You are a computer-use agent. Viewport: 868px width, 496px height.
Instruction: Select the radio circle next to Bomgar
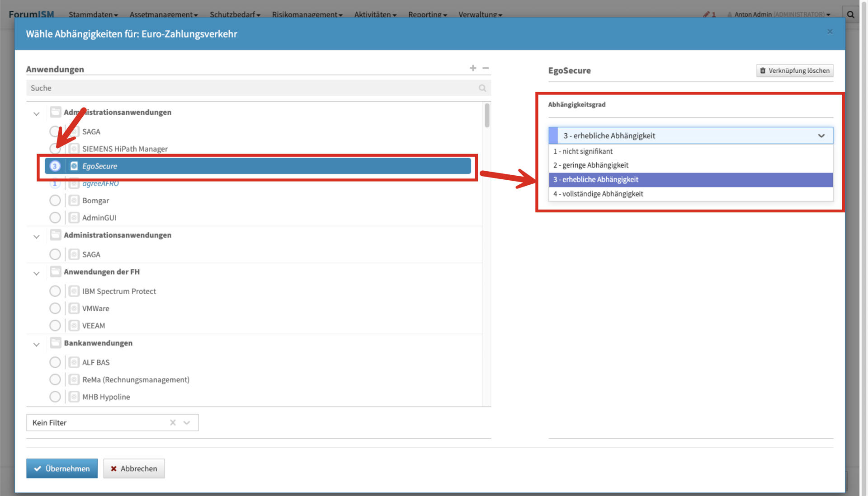tap(55, 201)
